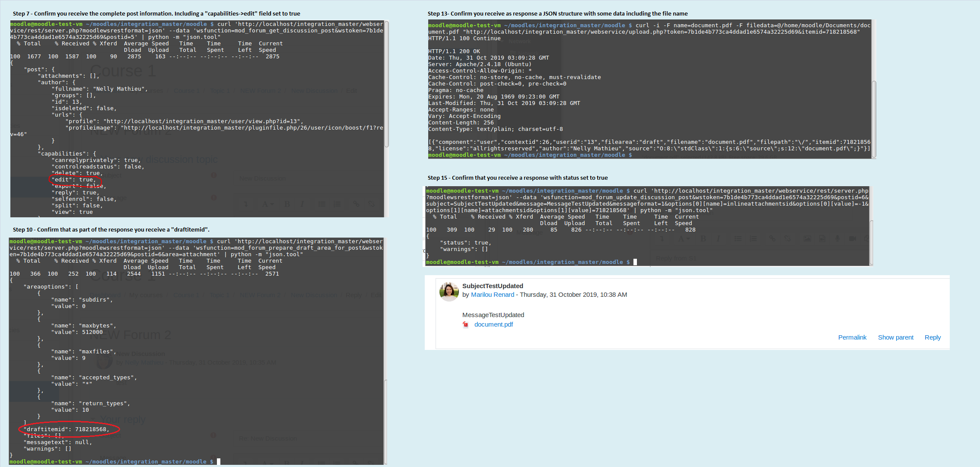Image resolution: width=980 pixels, height=467 pixels.
Task: Click the HTTP/1.1 200 OK response line
Action: click(454, 51)
